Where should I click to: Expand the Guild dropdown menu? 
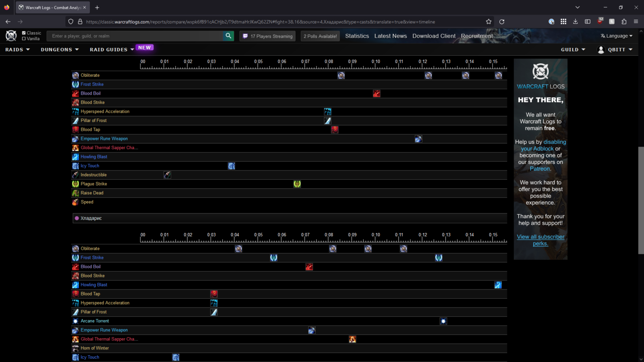pos(573,49)
